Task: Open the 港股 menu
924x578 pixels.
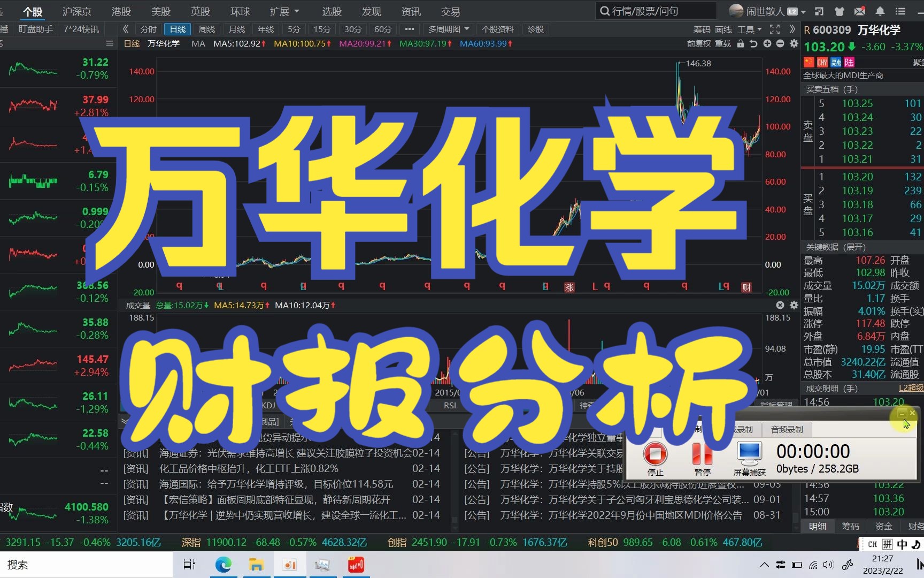Action: pyautogui.click(x=121, y=11)
